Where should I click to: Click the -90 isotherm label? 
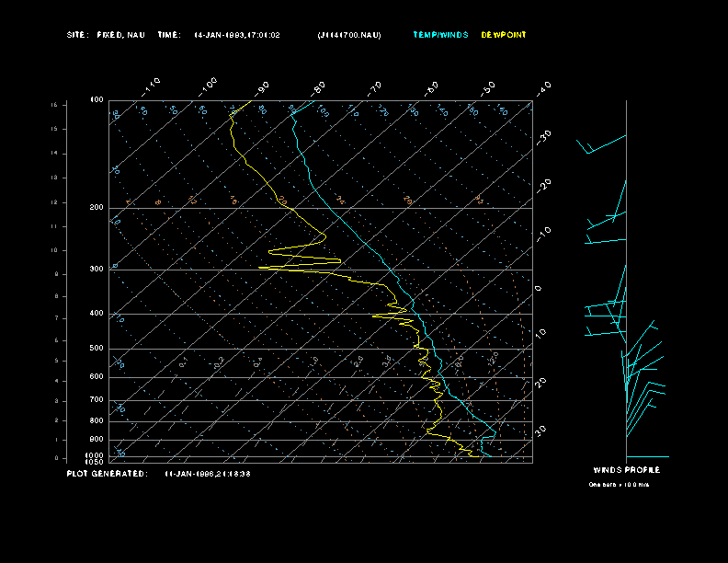[x=261, y=87]
